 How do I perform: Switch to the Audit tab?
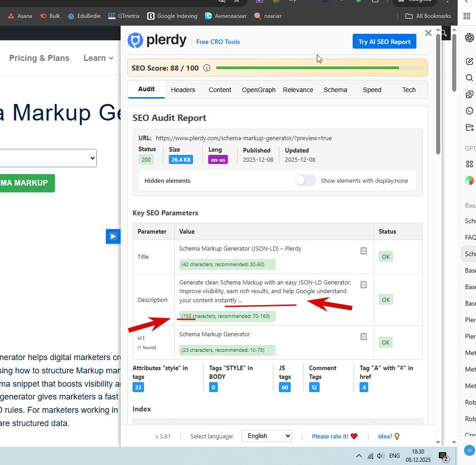(x=146, y=89)
